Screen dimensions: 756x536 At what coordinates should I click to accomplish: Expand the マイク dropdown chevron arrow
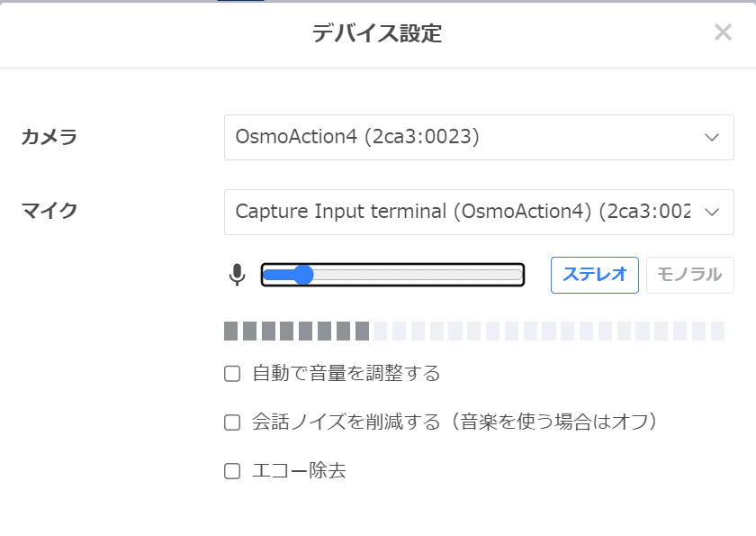coord(712,213)
